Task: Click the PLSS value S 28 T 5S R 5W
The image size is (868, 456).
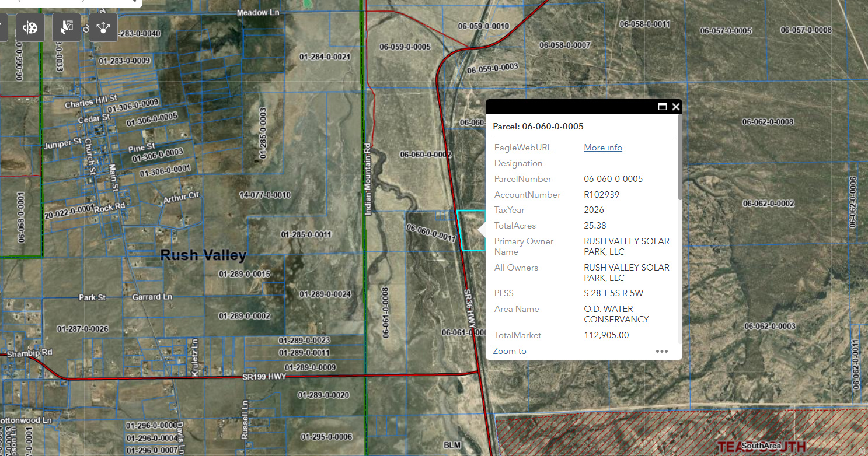Action: click(613, 293)
